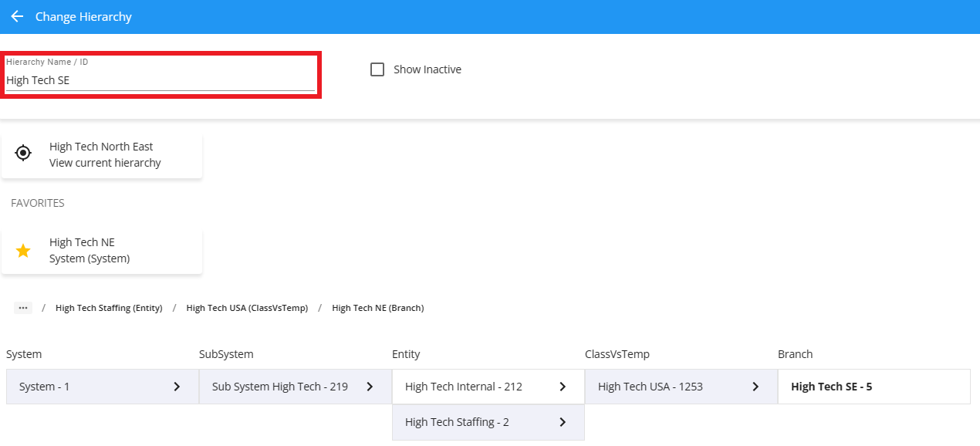Click the ClassVsTemp column header

[x=617, y=354]
